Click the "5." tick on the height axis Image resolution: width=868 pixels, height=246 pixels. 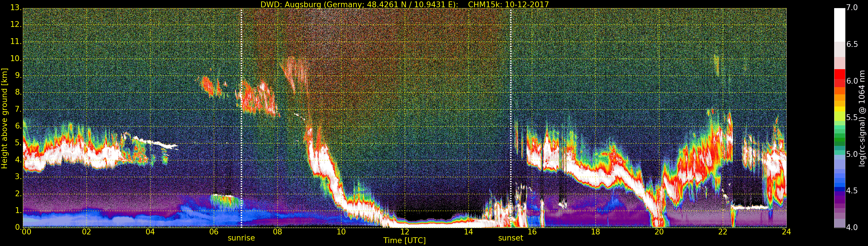coord(18,143)
